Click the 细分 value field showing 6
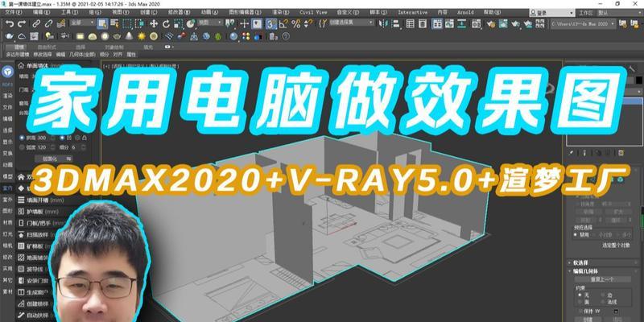 tap(73, 147)
